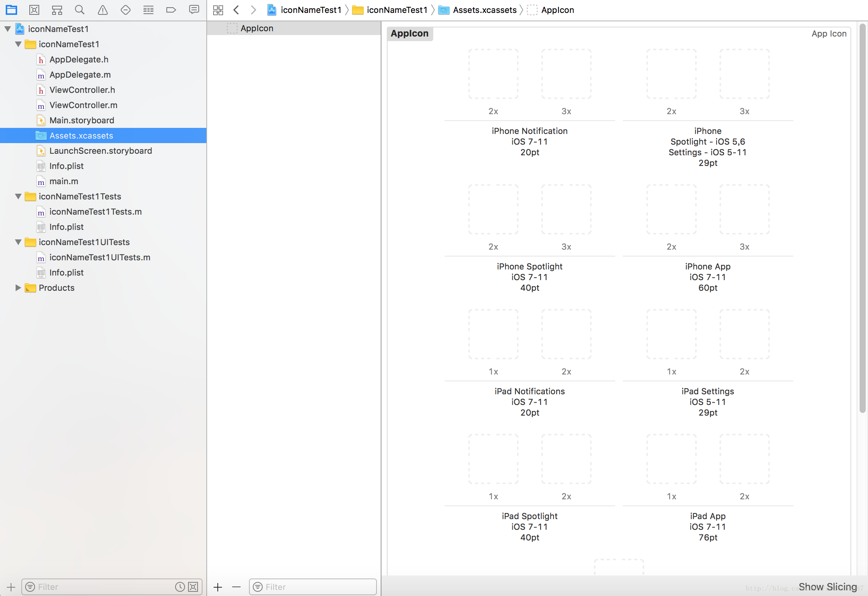Select AppDelegate.m file
The height and width of the screenshot is (596, 868).
click(x=80, y=75)
